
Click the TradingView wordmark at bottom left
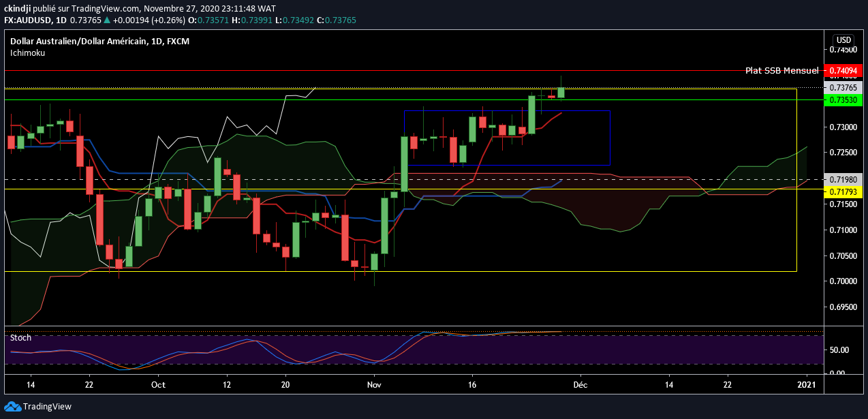[47, 407]
